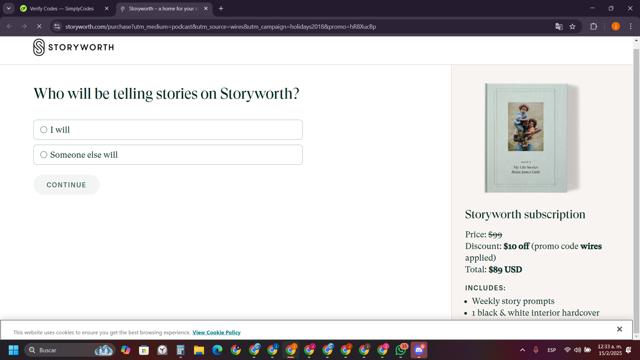Open the Wi-Fi network settings icon
640x360 pixels.
(x=567, y=350)
